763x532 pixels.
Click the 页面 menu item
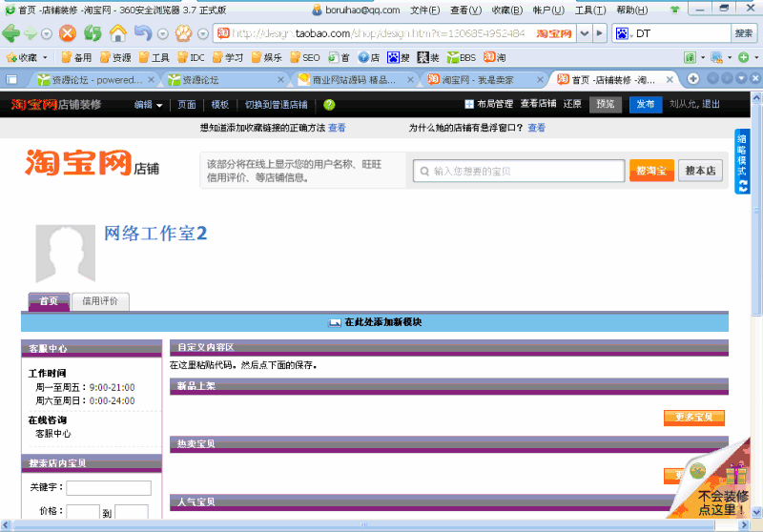186,105
